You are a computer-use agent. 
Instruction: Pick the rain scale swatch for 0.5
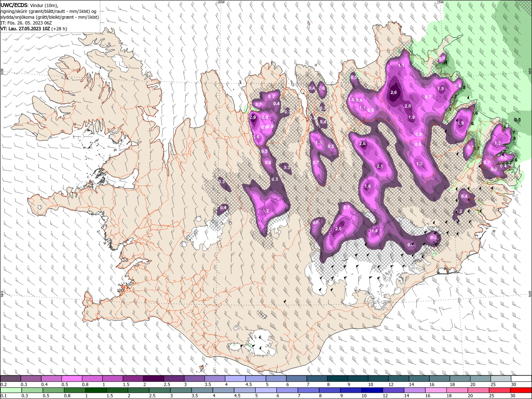[53, 390]
